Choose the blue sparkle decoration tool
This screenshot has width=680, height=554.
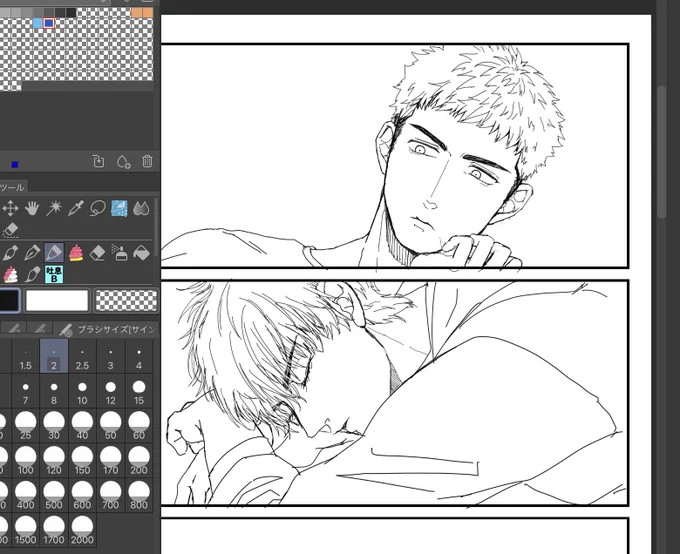[x=119, y=209]
